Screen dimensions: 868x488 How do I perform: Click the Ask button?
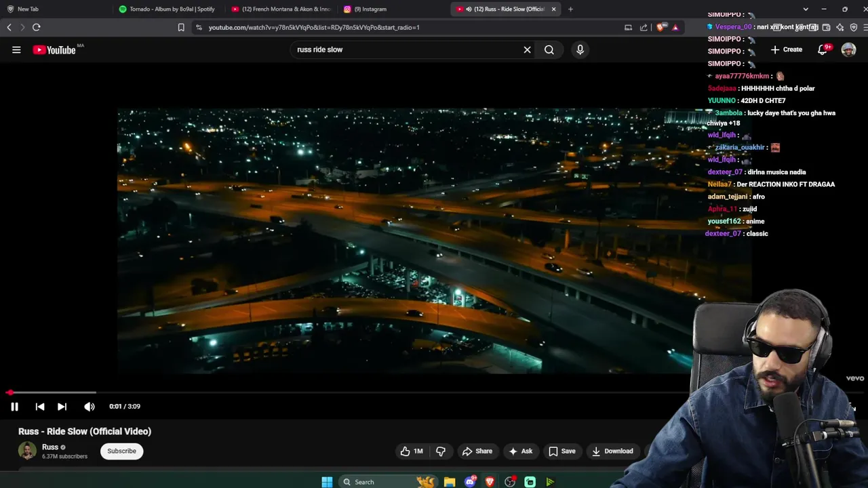[520, 451]
